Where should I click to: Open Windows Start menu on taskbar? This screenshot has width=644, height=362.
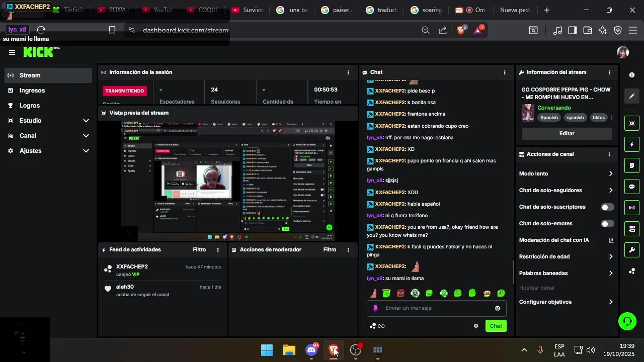click(x=267, y=350)
